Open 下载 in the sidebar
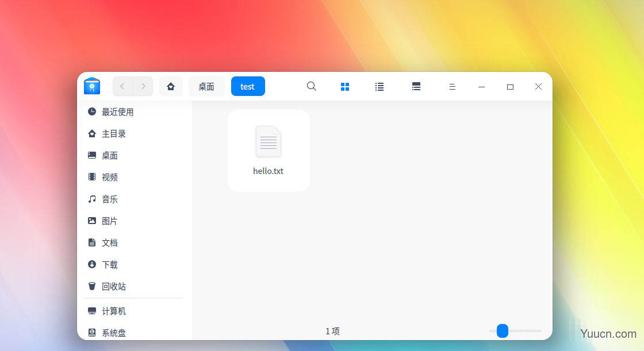Screen dimensions: 644x351 (135, 264)
